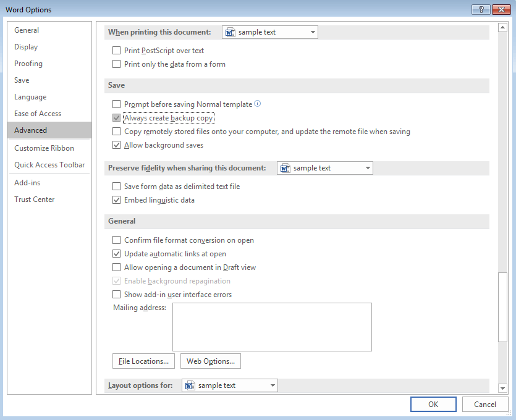Close the Word Options dialog
This screenshot has width=516, height=420.
tap(501, 9)
